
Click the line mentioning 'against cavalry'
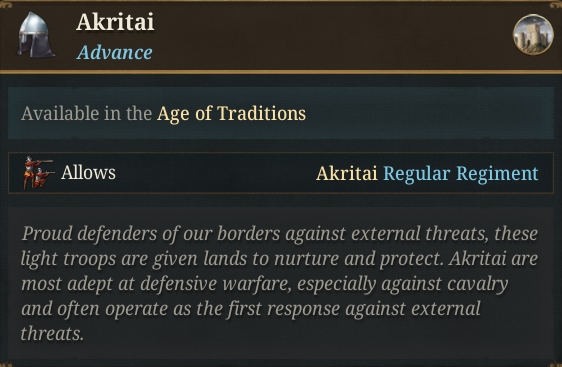pos(265,284)
